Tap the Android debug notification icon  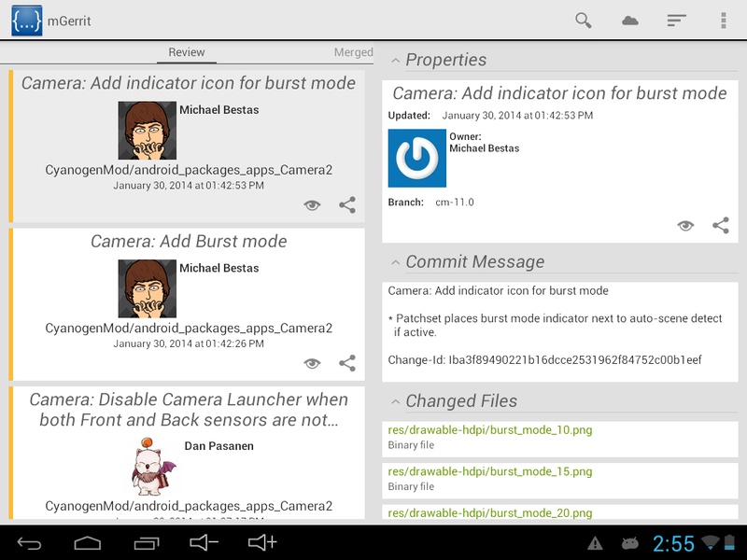630,543
